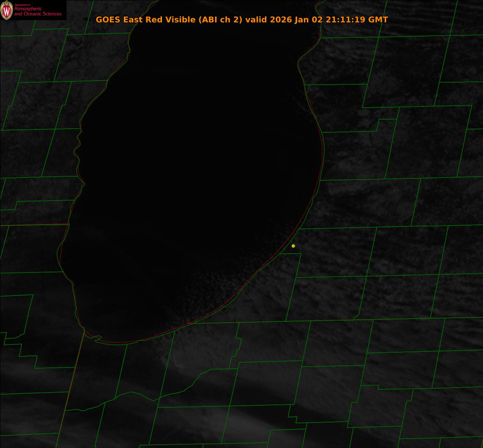This screenshot has width=483, height=448.
Task: Click the word 'Oceanic' in the logo banner
Action: (x=33, y=14)
